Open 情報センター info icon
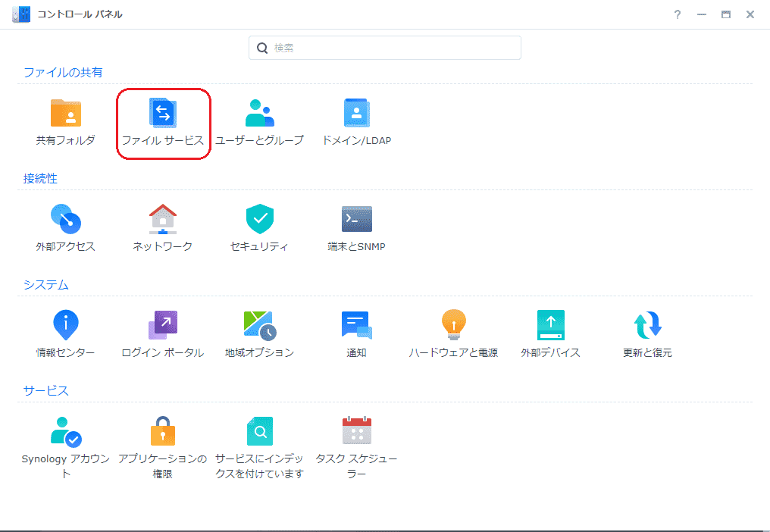 pos(66,325)
